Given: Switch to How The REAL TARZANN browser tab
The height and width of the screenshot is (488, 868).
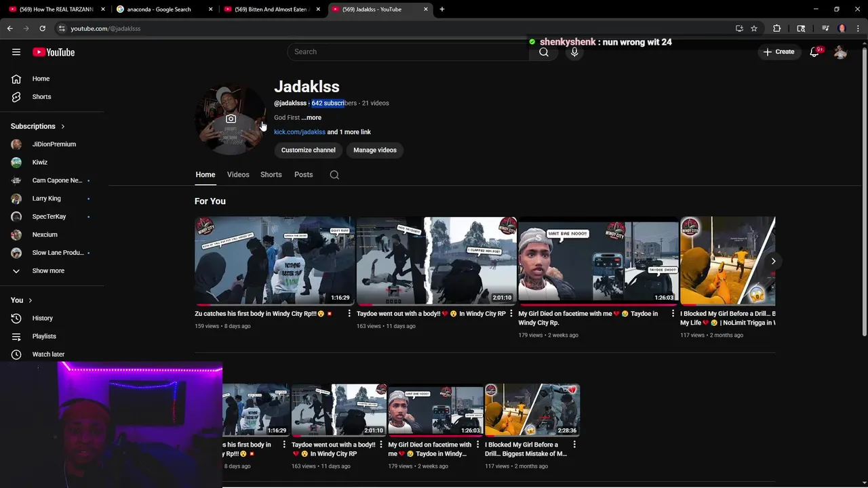Looking at the screenshot, I should click(x=58, y=9).
